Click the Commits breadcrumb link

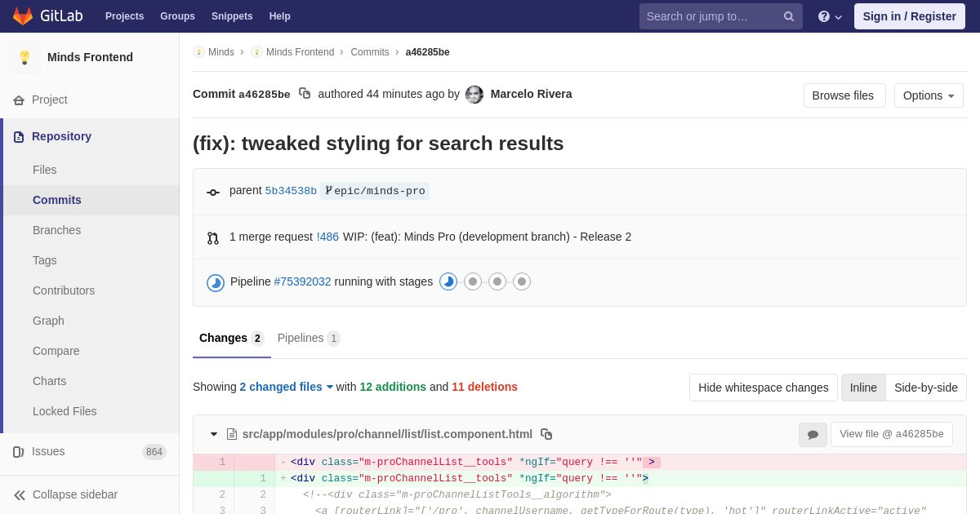[x=370, y=52]
